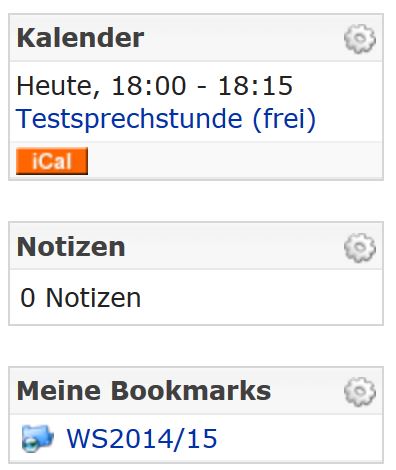Open the Meine Bookmarks settings gear
Screen dimensions: 396x470
coord(360,392)
